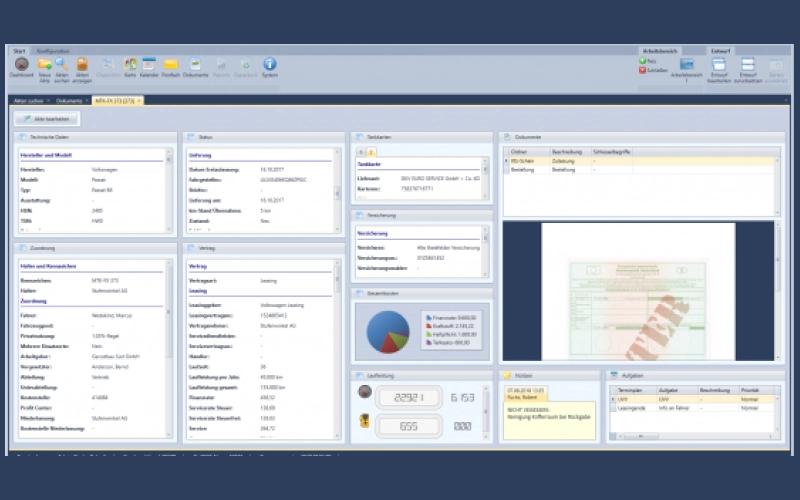800x500 pixels.
Task: Sort documents by Ordner column
Action: 529,152
